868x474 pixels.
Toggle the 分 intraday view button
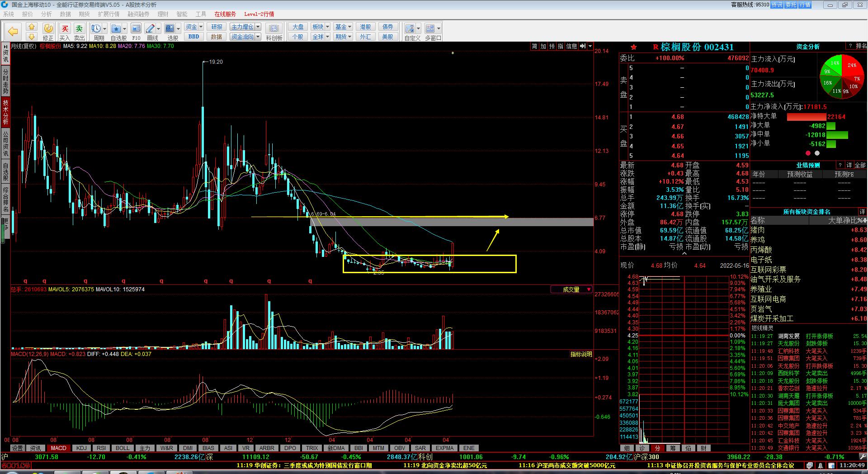point(658,448)
